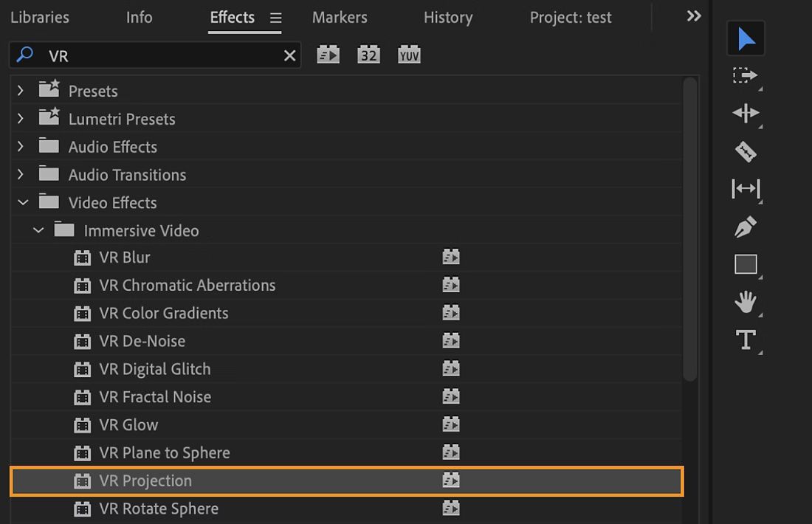812x524 pixels.
Task: Clear the VR search query
Action: [289, 55]
